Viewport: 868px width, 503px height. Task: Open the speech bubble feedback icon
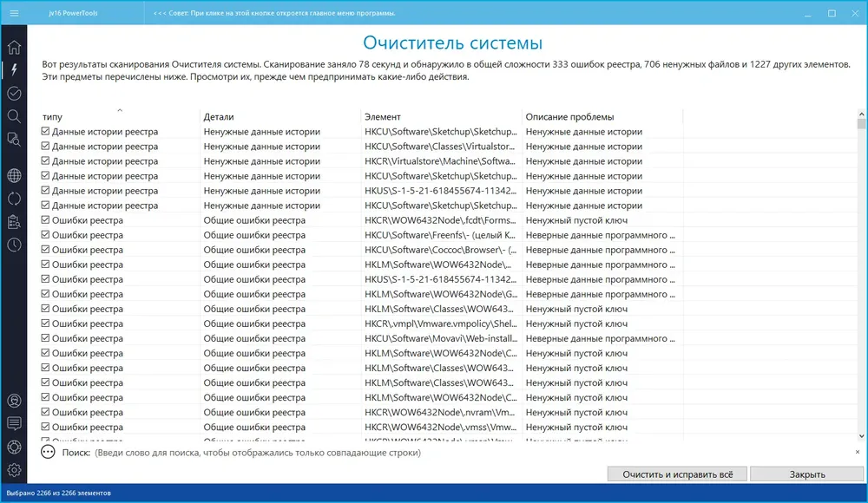point(14,424)
